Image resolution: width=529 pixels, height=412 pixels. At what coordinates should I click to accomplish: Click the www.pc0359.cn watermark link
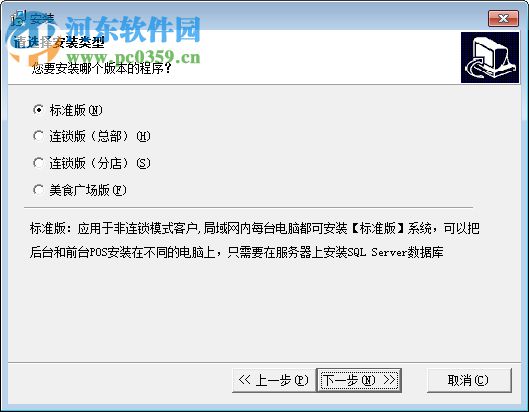[x=134, y=57]
